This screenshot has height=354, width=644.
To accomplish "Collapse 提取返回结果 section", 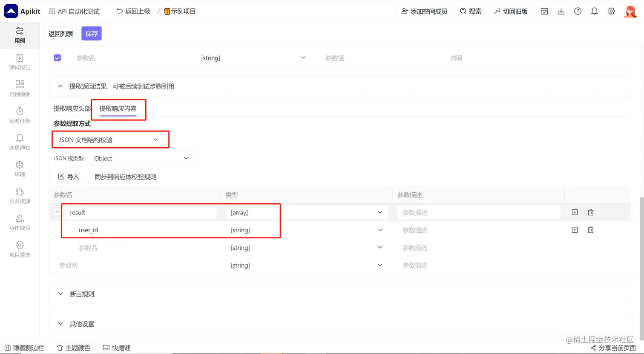I will tap(60, 86).
